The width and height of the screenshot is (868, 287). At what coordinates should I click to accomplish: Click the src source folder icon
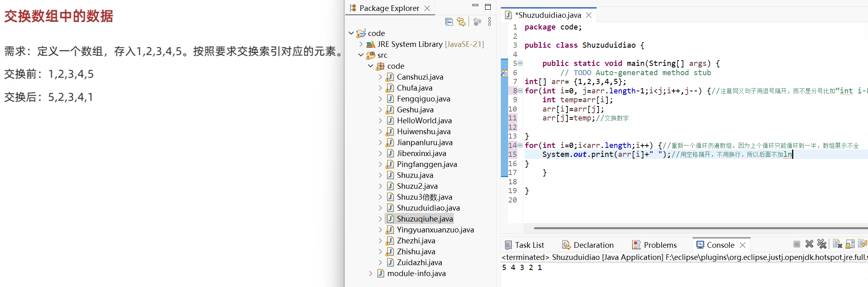click(x=370, y=55)
